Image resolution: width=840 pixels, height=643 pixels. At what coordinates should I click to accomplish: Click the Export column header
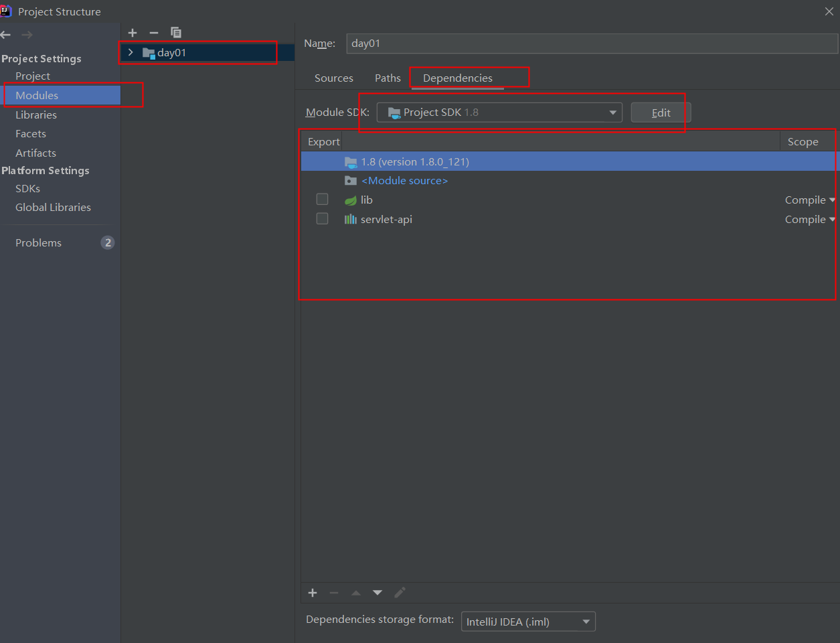(x=324, y=142)
